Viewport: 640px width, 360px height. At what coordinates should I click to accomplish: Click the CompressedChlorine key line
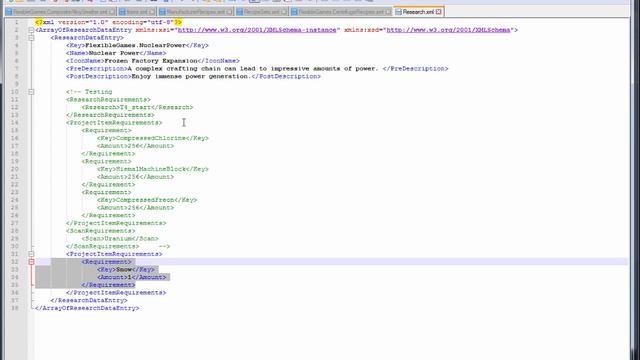point(153,138)
